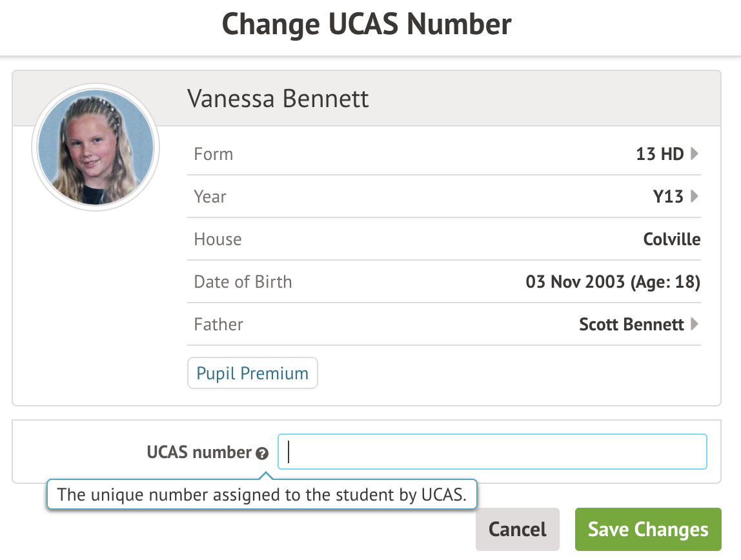
Task: Focus the UCAS number text field
Action: coord(492,452)
